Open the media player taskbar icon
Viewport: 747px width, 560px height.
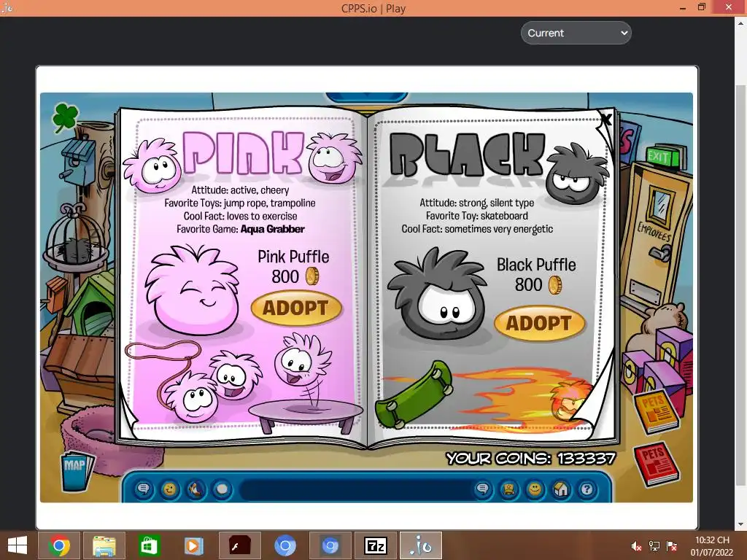pos(193,545)
